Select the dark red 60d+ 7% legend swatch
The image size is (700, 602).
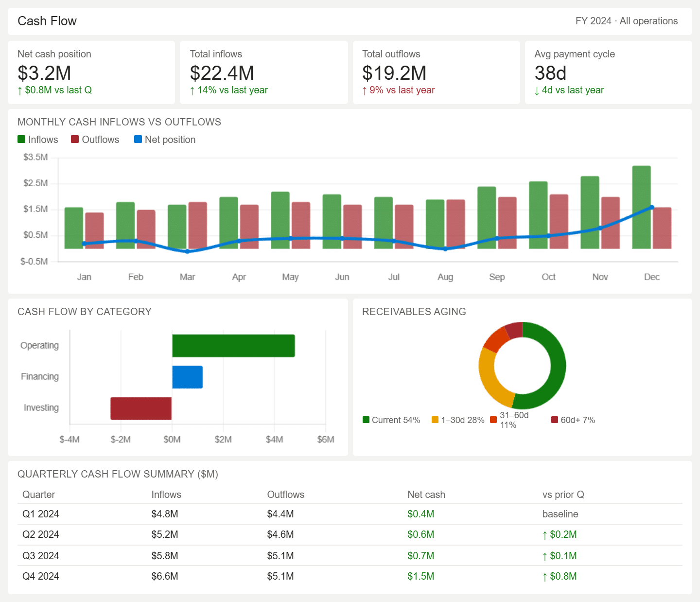[555, 420]
